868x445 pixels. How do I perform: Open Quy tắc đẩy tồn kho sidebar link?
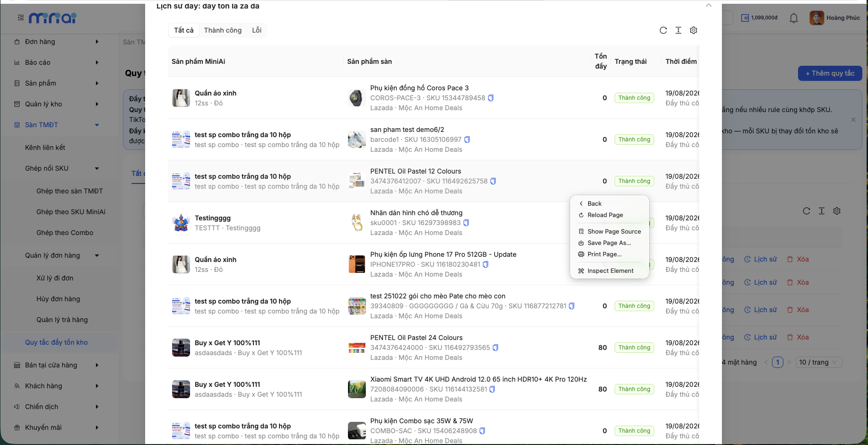pyautogui.click(x=56, y=342)
